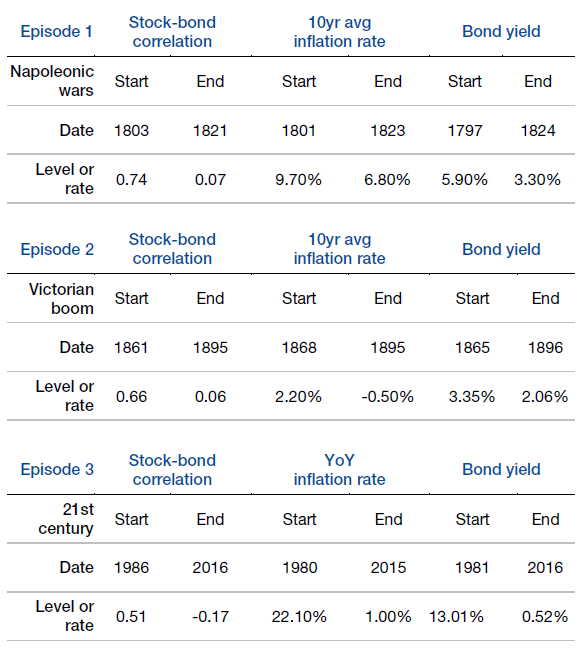Click the 13.01% bond yield start value
585x655 pixels.
click(456, 617)
